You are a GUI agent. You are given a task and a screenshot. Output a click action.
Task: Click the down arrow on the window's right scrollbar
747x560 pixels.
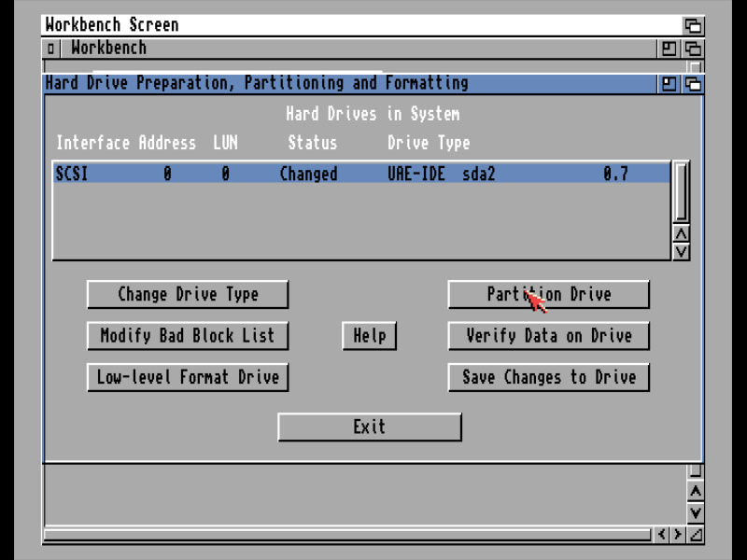click(x=696, y=513)
